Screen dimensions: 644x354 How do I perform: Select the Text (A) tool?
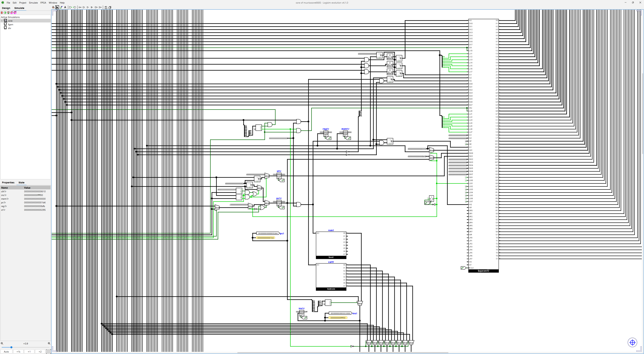(65, 8)
